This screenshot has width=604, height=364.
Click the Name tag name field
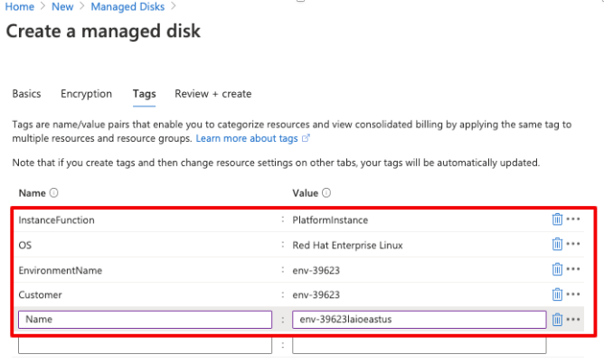(x=145, y=320)
